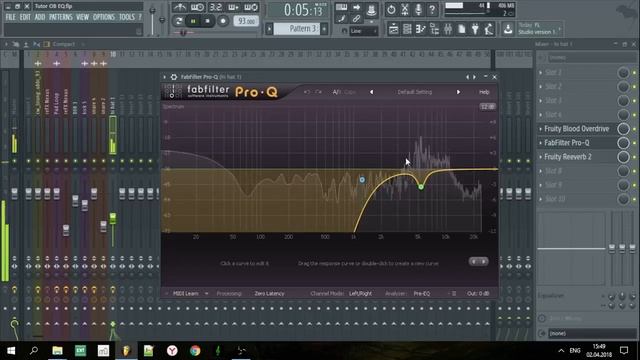Click the stamp-shaped toolbar icon
This screenshot has width=640, height=360.
pos(371,9)
